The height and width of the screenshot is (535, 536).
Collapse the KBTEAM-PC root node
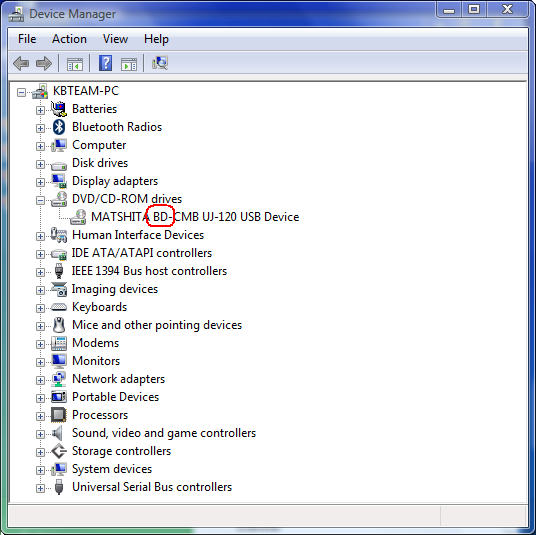pos(21,92)
